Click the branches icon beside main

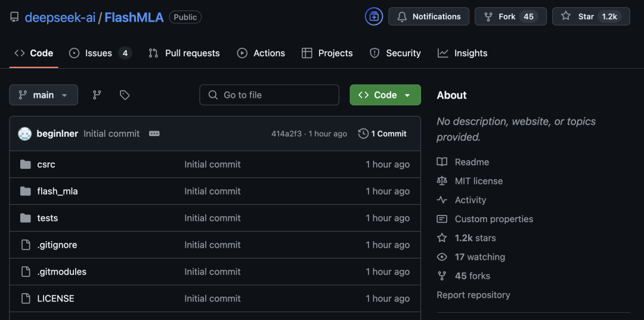point(97,95)
